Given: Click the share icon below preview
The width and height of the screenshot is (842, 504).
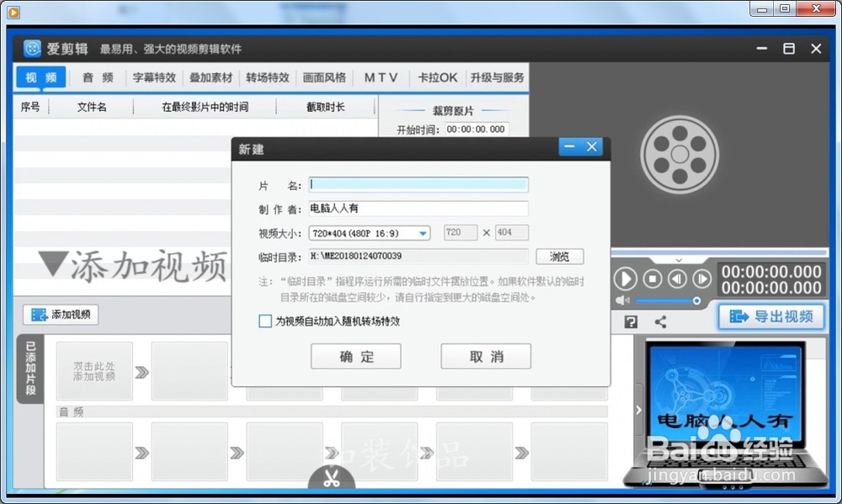Looking at the screenshot, I should (660, 321).
